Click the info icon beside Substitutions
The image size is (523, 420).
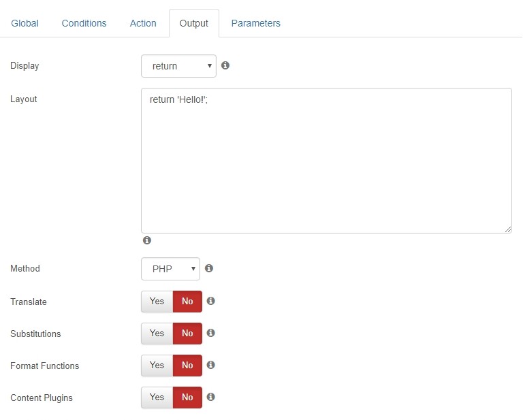pyautogui.click(x=211, y=333)
